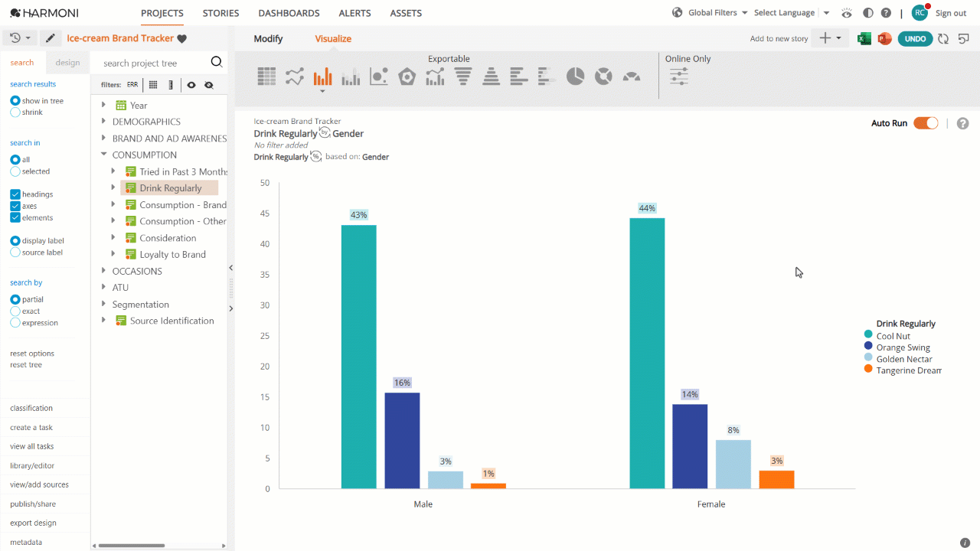Toggle the Auto Run switch

point(926,123)
